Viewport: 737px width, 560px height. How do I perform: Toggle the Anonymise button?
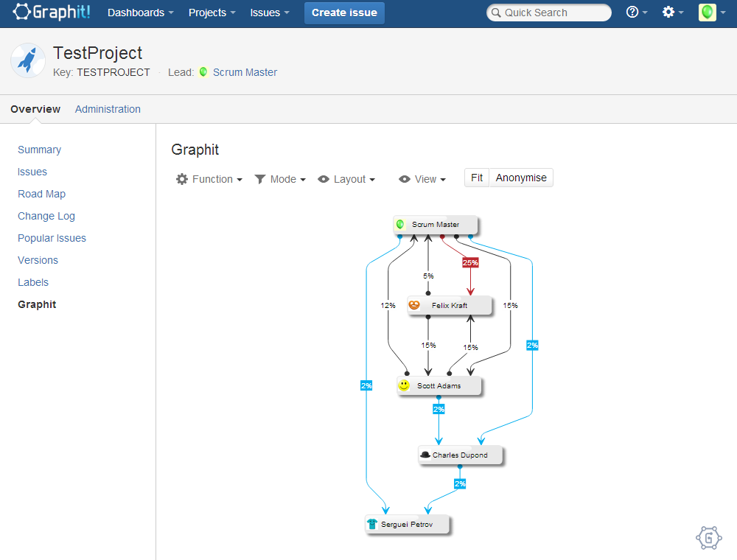(x=521, y=178)
